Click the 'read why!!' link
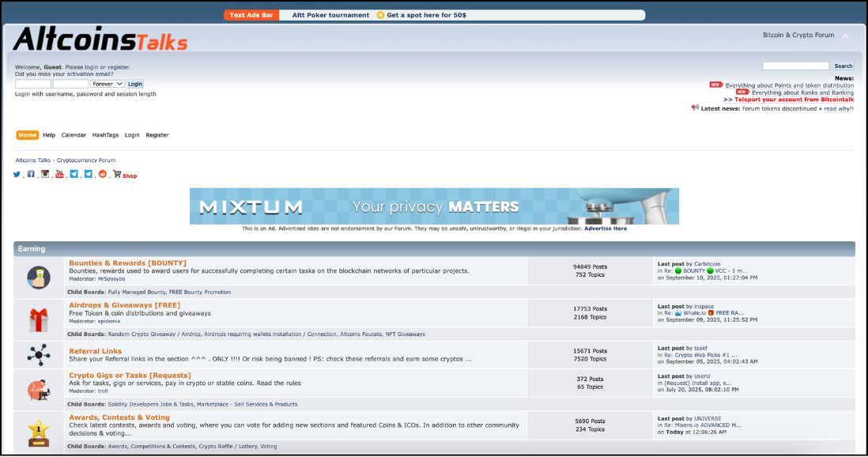 tap(839, 108)
